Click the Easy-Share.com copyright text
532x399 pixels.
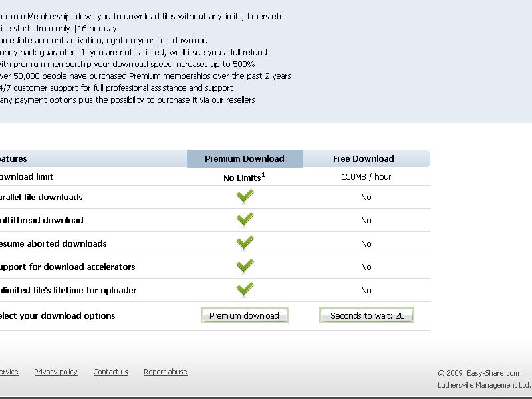478,373
